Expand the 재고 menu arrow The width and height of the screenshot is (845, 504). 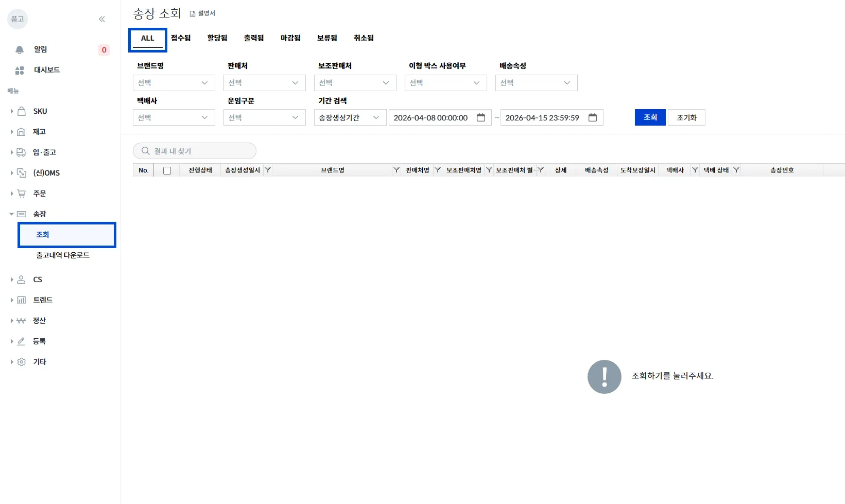click(x=12, y=132)
